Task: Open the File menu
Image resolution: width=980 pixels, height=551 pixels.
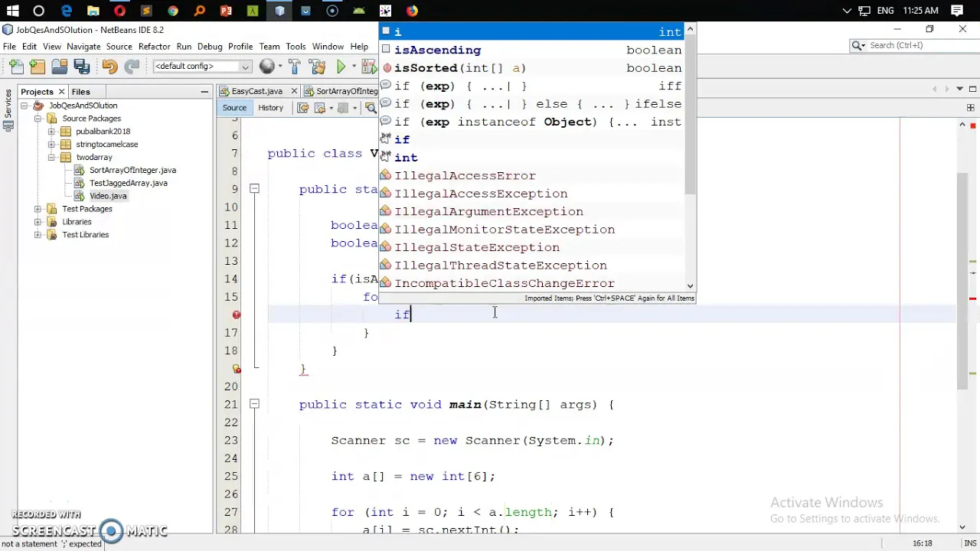Action: [9, 47]
